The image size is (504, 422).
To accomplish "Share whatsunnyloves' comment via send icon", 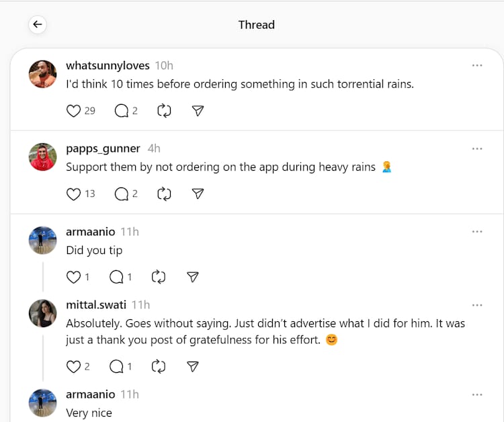I will (198, 111).
